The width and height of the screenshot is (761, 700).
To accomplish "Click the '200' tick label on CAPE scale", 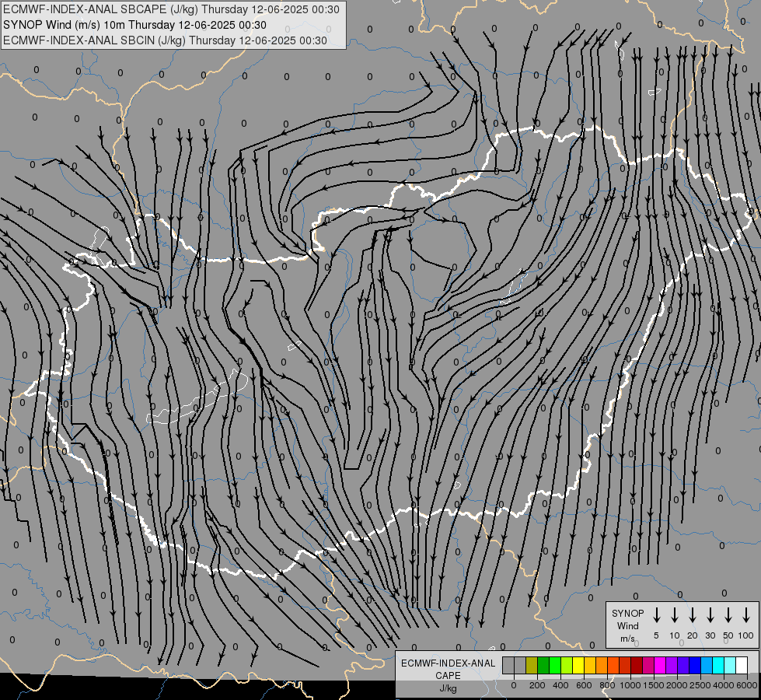I will pos(537,685).
